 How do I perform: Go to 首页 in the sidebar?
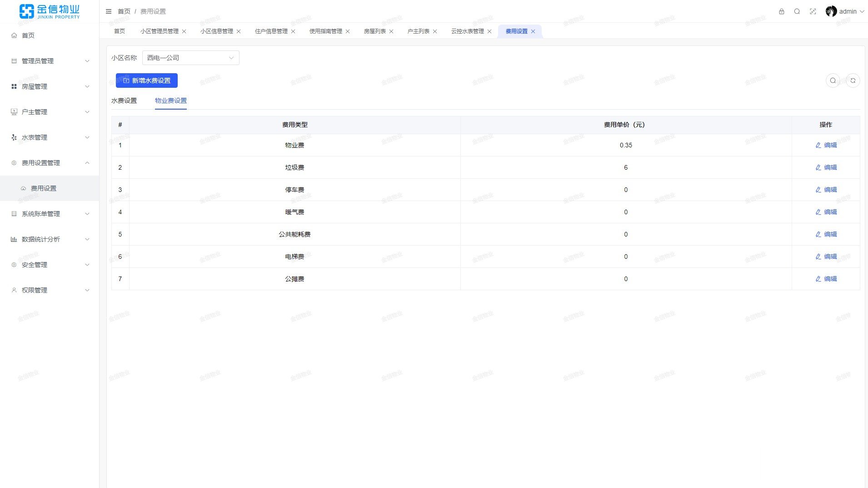point(28,35)
